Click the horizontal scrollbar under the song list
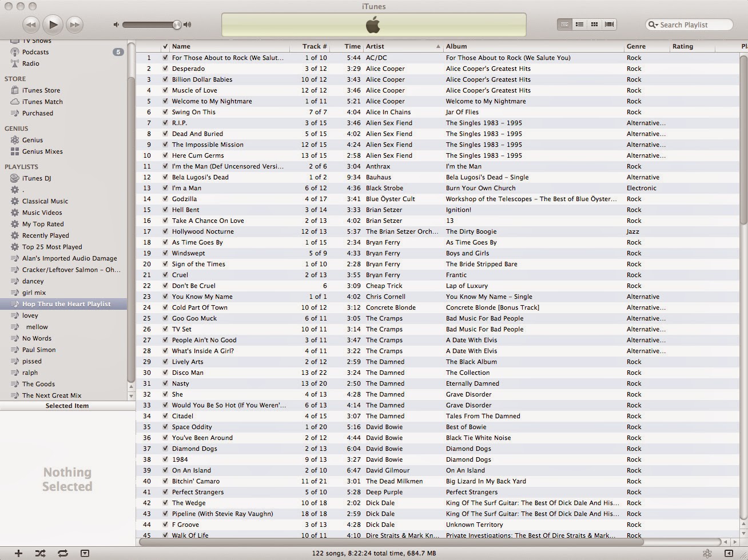Image resolution: width=748 pixels, height=560 pixels. click(391, 542)
